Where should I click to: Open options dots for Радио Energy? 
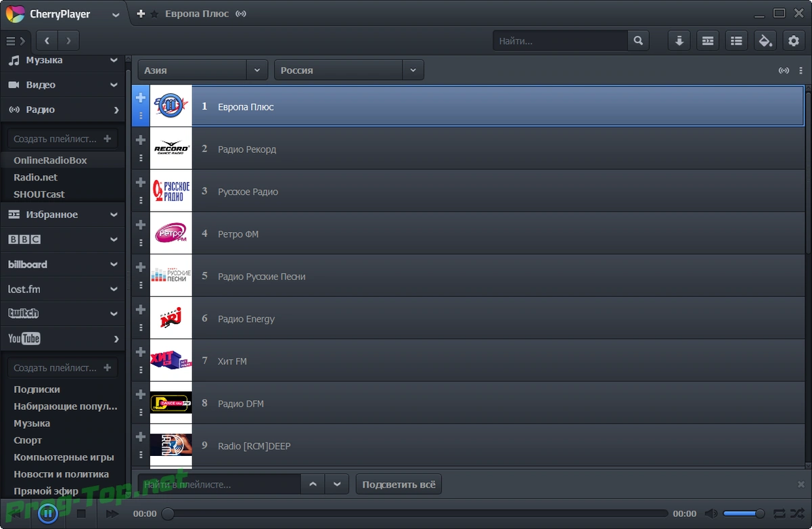pyautogui.click(x=141, y=327)
